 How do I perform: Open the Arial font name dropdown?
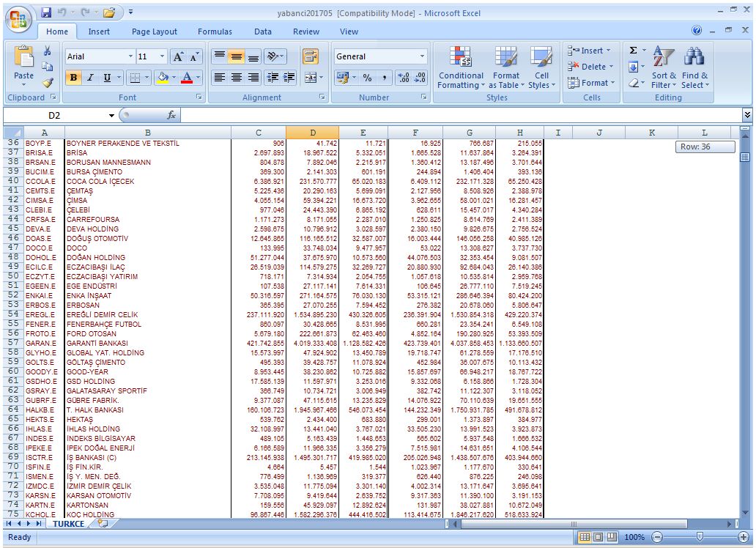[130, 56]
